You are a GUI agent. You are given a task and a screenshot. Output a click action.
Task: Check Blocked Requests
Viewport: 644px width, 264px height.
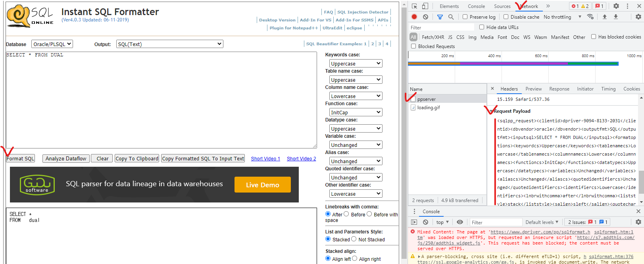point(413,46)
